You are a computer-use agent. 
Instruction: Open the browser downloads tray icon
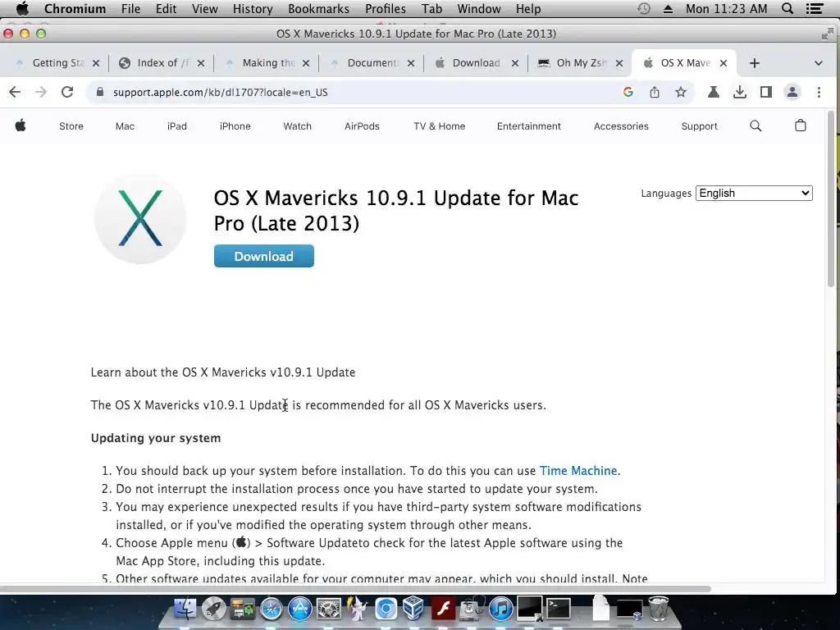[740, 92]
